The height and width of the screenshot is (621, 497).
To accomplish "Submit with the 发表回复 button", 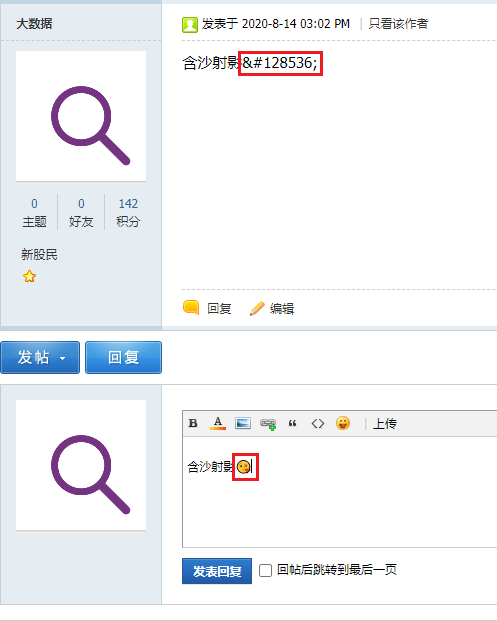I will [x=217, y=571].
